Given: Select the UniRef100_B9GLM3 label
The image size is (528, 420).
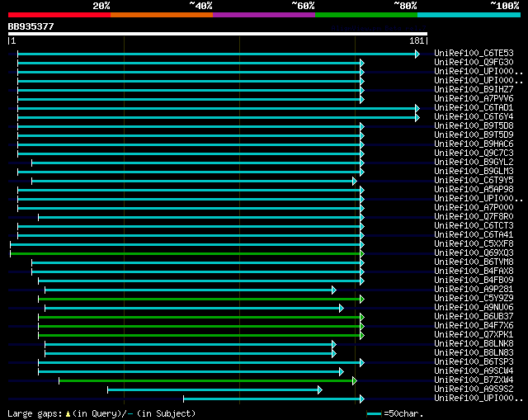Looking at the screenshot, I should point(474,172).
